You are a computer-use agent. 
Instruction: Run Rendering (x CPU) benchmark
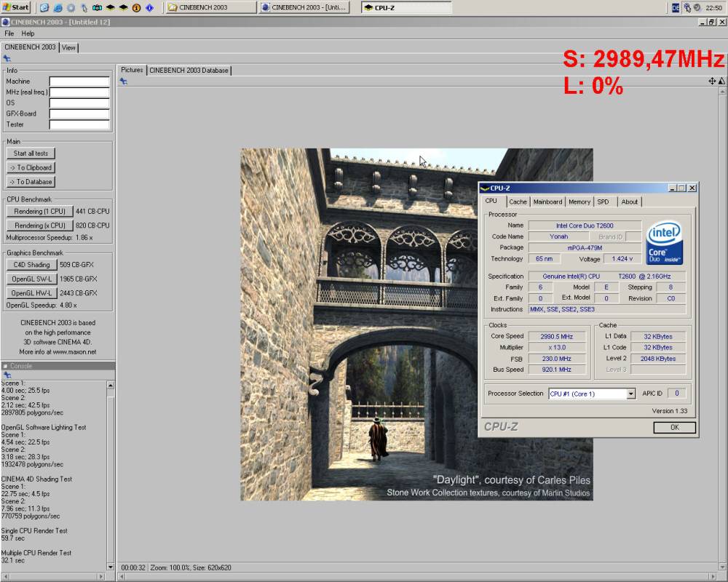(39, 226)
